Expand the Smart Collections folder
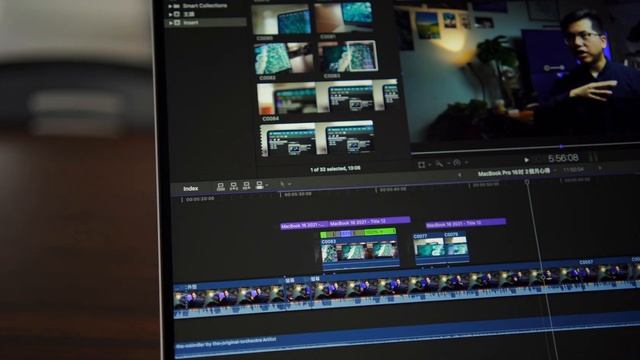Image resolution: width=640 pixels, height=360 pixels. [x=170, y=6]
